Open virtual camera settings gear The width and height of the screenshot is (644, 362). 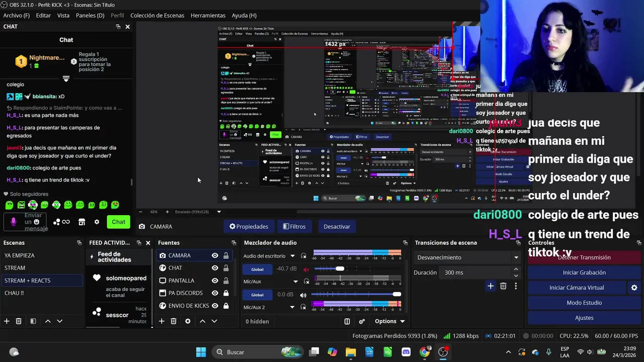(634, 288)
